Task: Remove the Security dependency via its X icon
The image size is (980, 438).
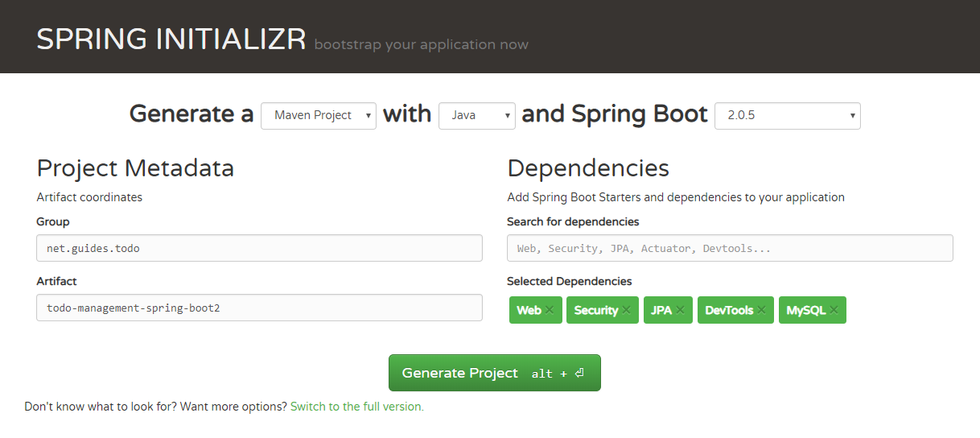Action: pos(627,310)
